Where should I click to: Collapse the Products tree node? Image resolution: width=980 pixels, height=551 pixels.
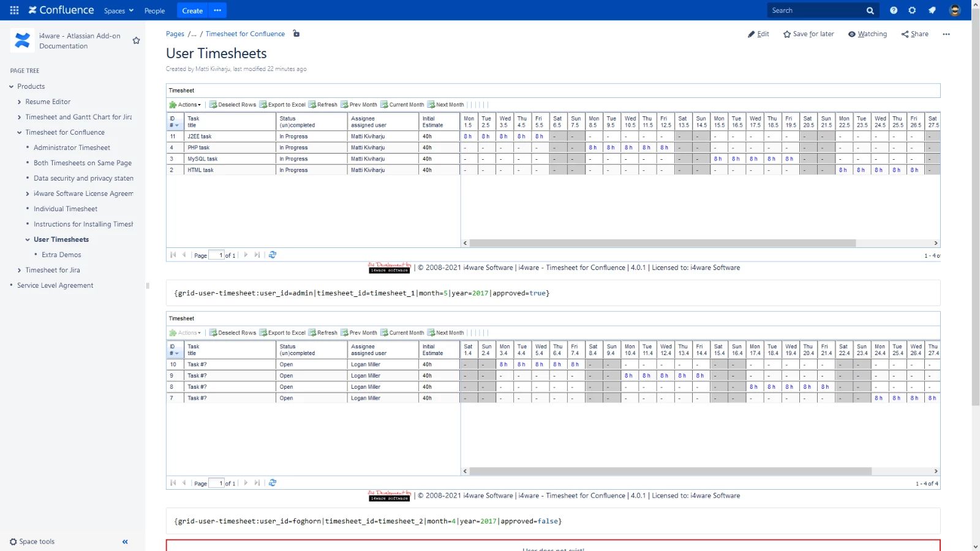[x=11, y=86]
